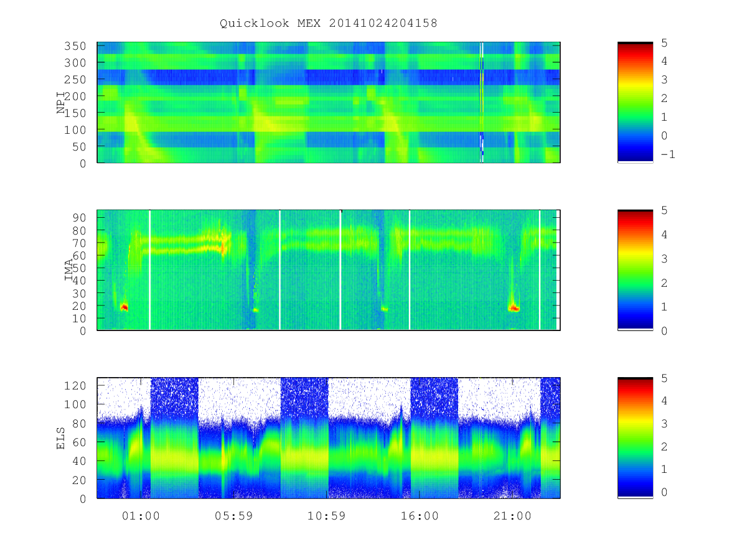Click the 01:00 time tick label

click(141, 516)
